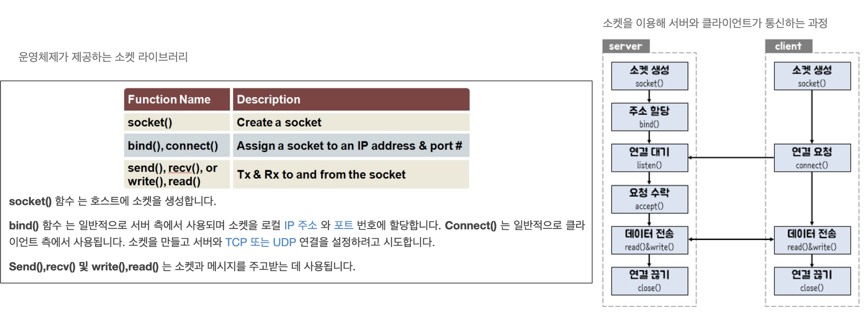Follow the 'TCP 또는 UDP' link
The height and width of the screenshot is (316, 868).
[261, 242]
